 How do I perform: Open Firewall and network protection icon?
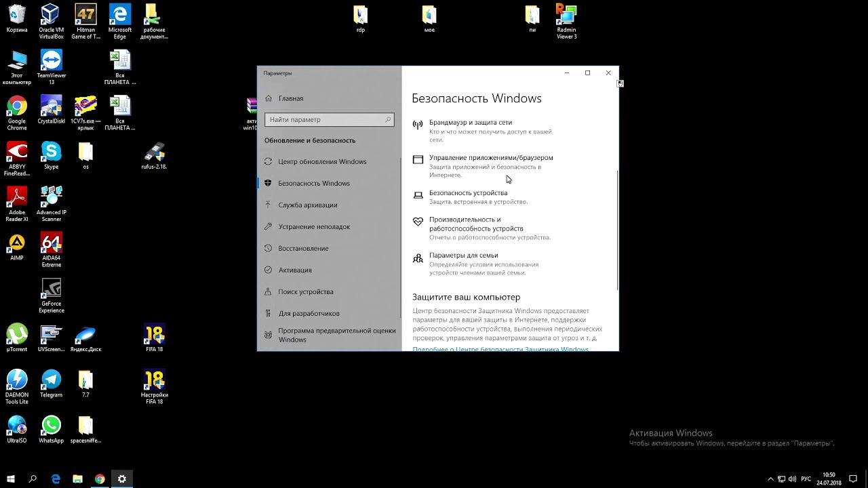418,124
